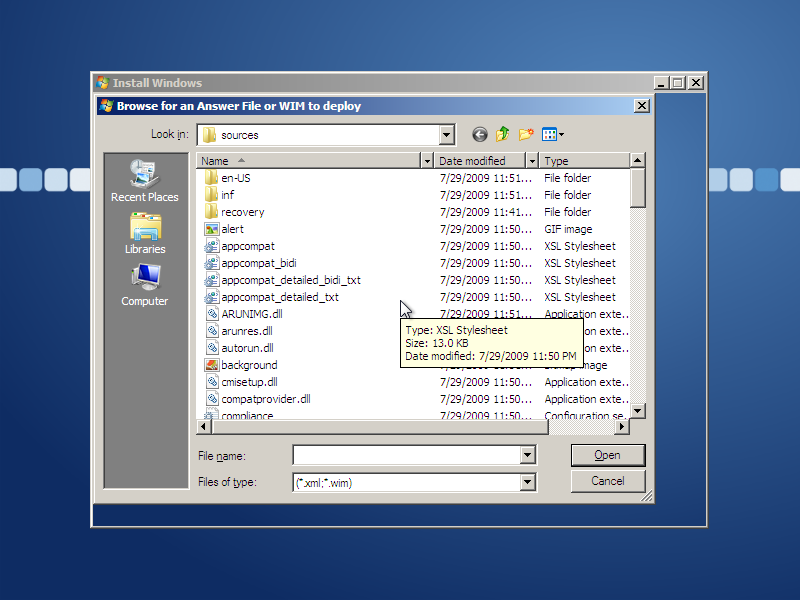Sort by the Name column header

point(309,161)
